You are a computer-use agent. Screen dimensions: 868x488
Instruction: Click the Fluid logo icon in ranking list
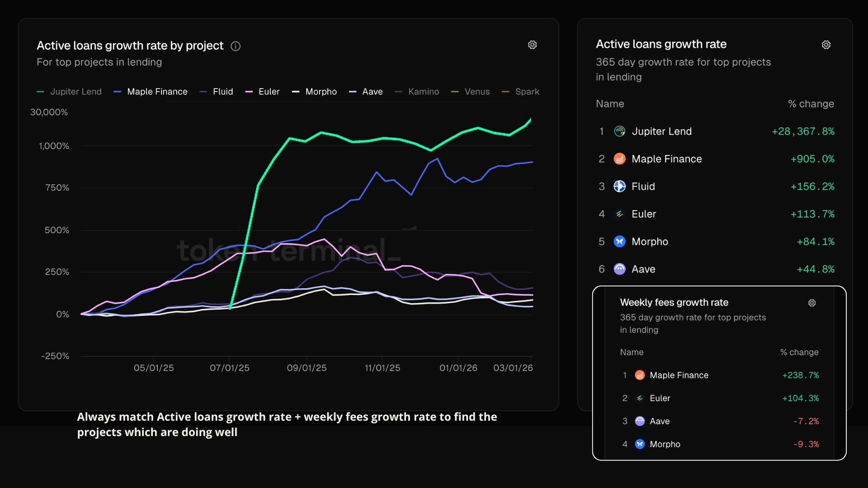pos(619,187)
